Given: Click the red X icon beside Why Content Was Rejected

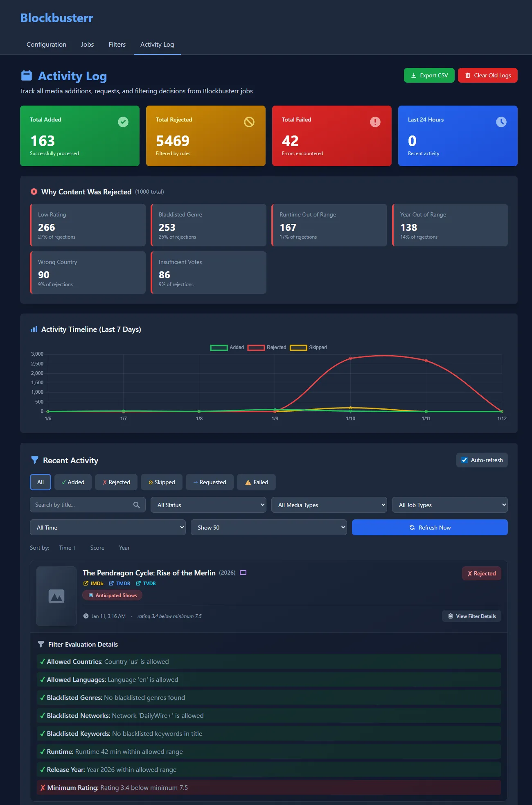Looking at the screenshot, I should (x=34, y=192).
